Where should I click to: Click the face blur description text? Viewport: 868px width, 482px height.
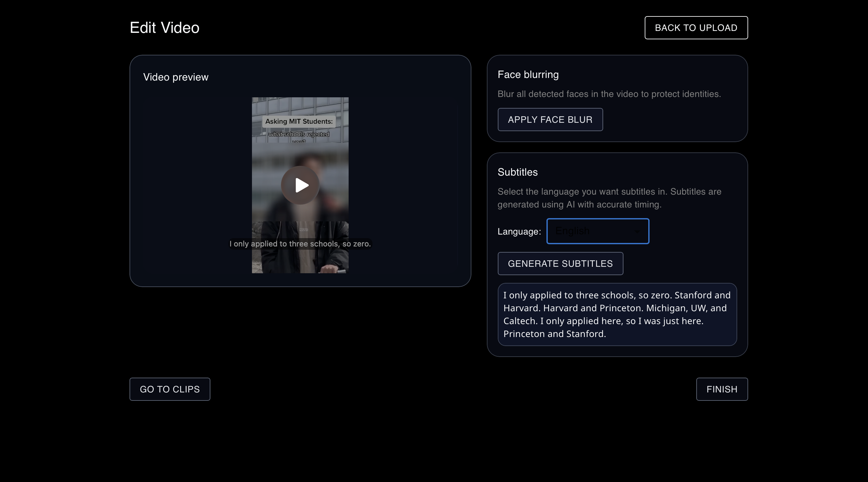pyautogui.click(x=609, y=94)
